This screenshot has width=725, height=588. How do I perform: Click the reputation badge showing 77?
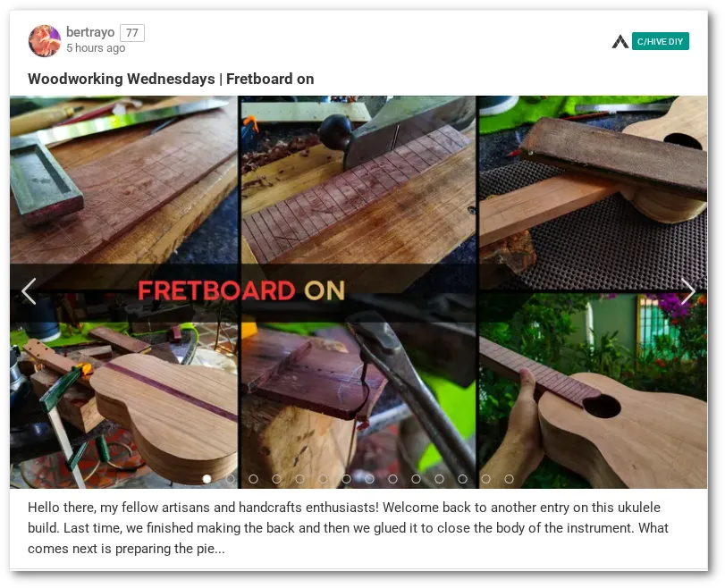[x=132, y=33]
